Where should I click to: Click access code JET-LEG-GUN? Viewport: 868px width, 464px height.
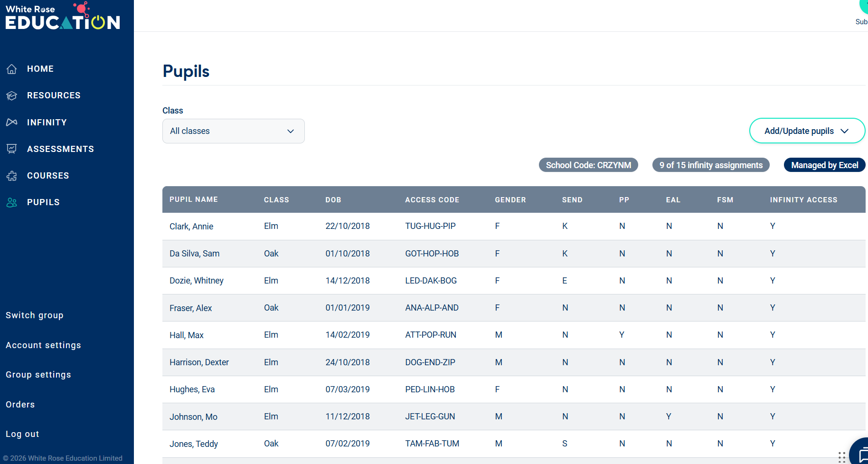point(430,417)
